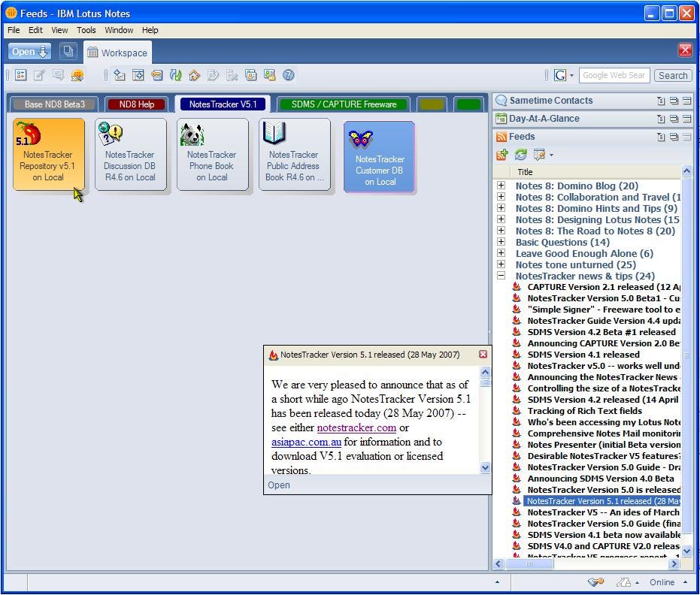Open the Tools menu

point(86,30)
